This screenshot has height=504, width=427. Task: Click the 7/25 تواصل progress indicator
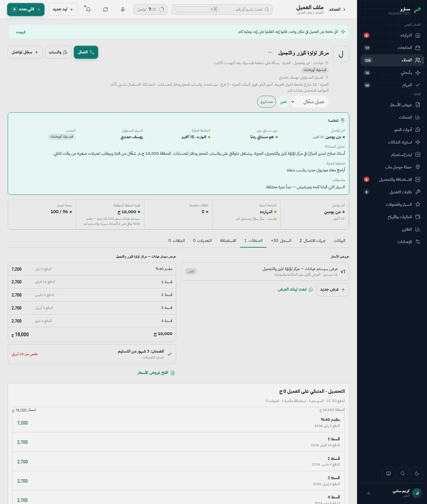(x=150, y=9)
